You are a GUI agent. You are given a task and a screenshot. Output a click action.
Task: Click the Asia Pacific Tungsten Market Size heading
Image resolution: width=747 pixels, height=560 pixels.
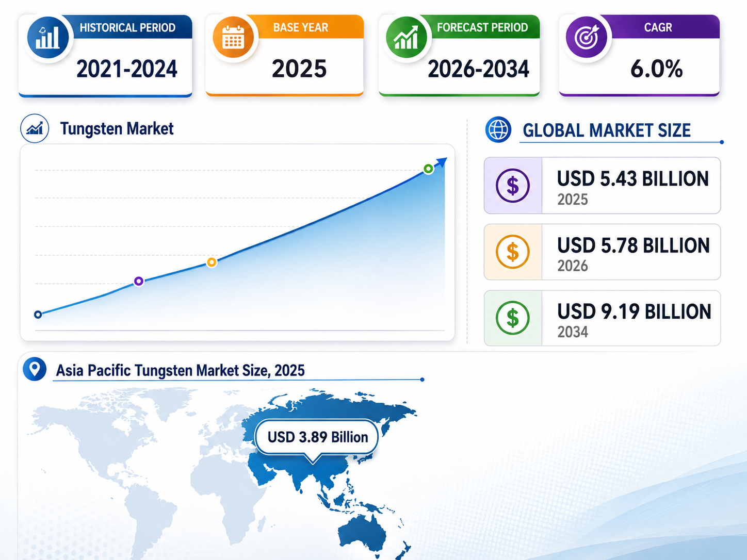tap(180, 370)
